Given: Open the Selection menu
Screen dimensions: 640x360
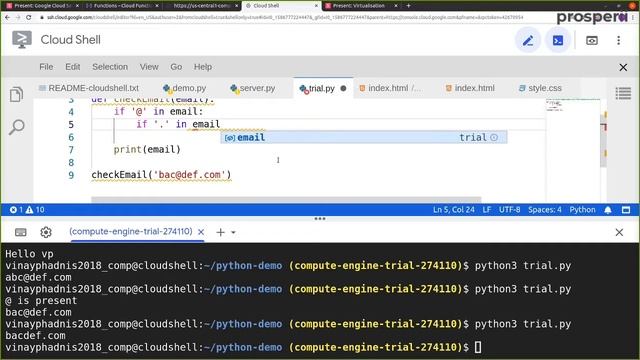Looking at the screenshot, I should pyautogui.click(x=110, y=67).
